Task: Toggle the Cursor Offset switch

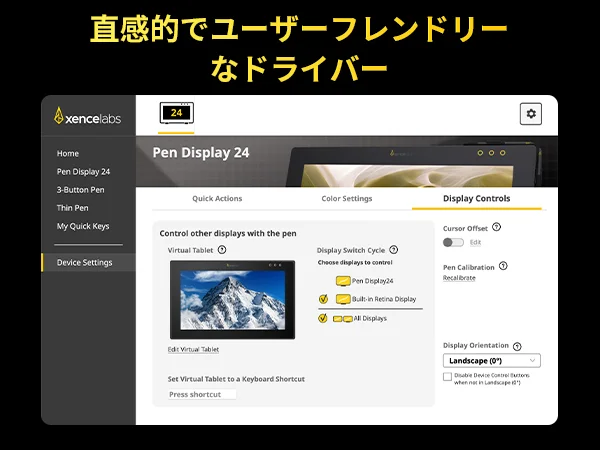Action: (453, 242)
